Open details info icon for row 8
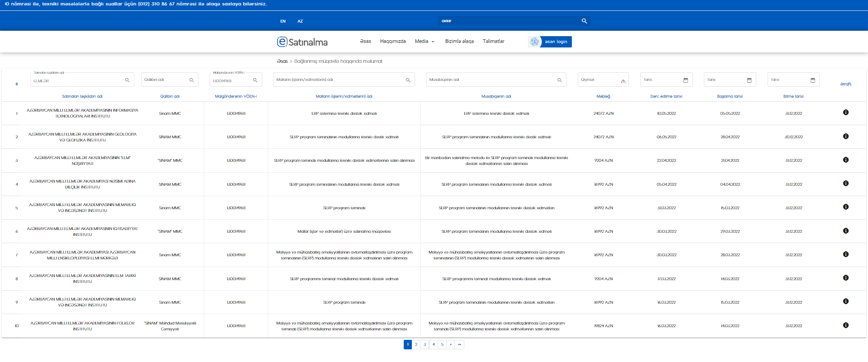868x362 pixels. 846,278
